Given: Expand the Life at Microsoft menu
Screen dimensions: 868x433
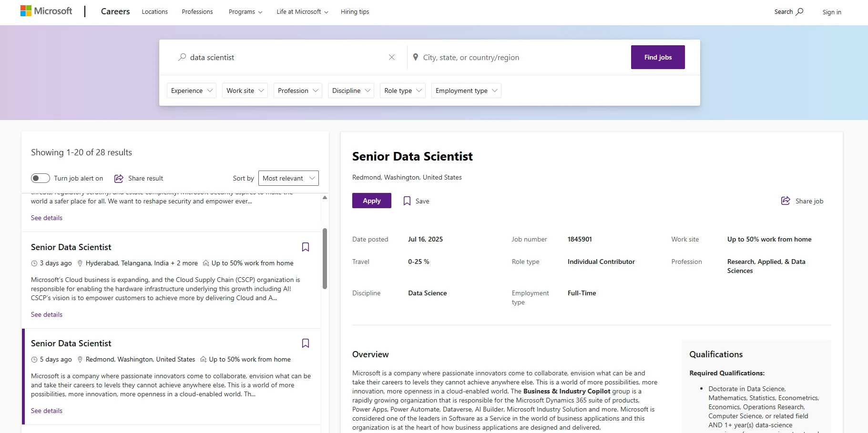Looking at the screenshot, I should point(302,11).
